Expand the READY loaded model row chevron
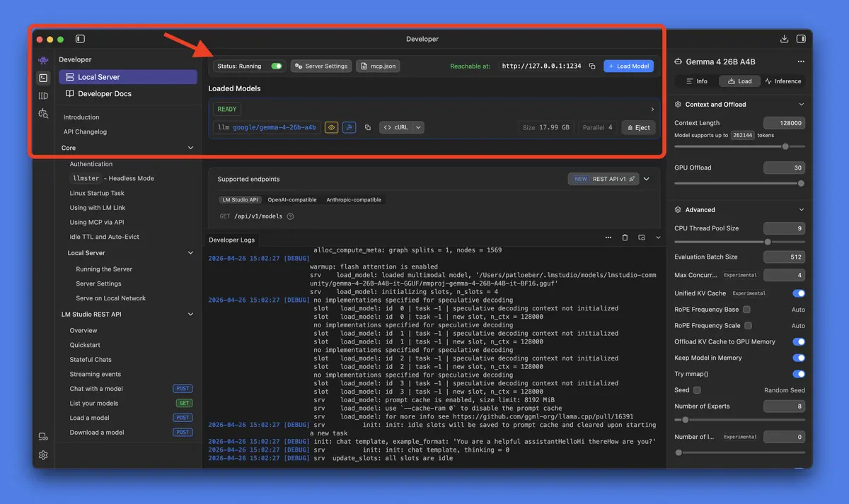Screen dimensions: 849x504 (x=652, y=109)
